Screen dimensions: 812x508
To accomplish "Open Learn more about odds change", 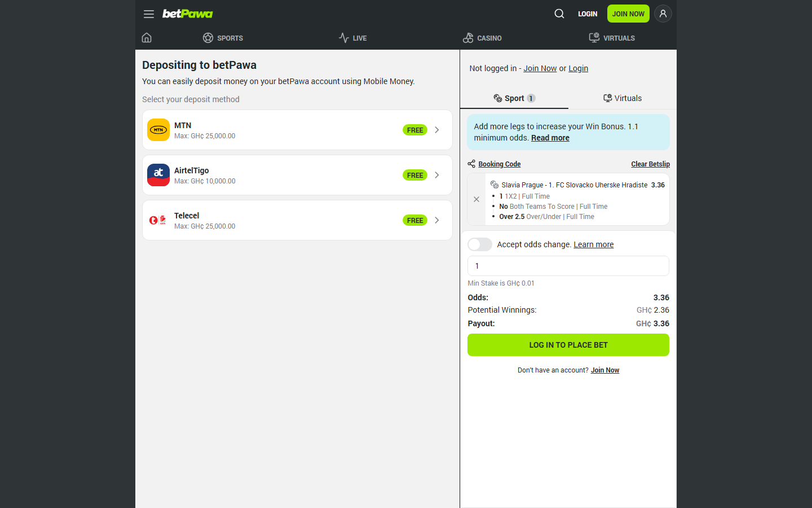I will (x=594, y=244).
